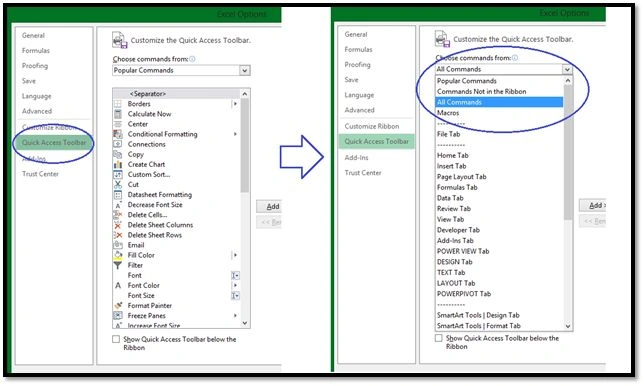Screen dimensions: 644x386
Task: Click Add button in right dialog
Action: [x=593, y=205]
